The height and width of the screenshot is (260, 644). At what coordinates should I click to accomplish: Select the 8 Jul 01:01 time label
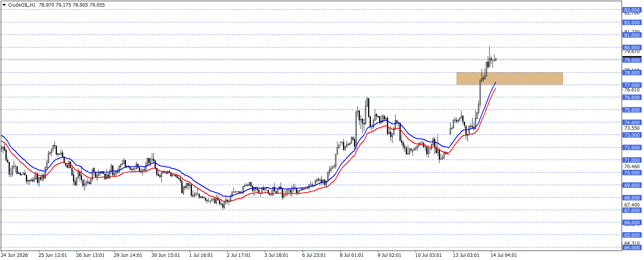(x=352, y=255)
